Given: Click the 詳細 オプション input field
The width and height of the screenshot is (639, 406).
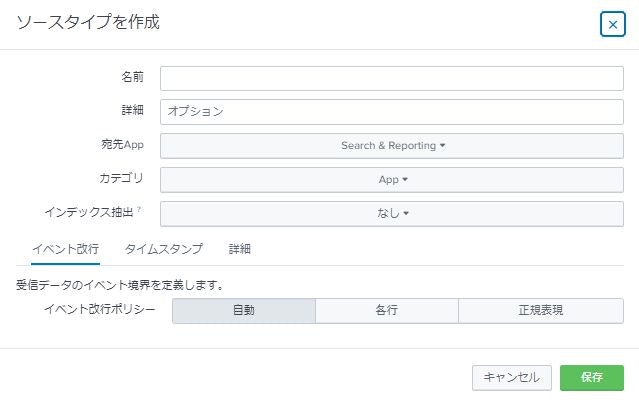Looking at the screenshot, I should [392, 112].
